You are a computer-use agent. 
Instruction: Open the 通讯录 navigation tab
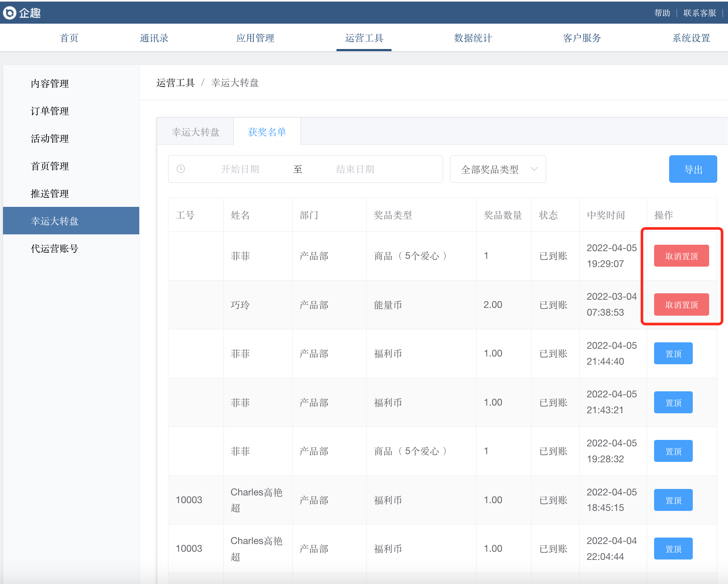tap(154, 38)
